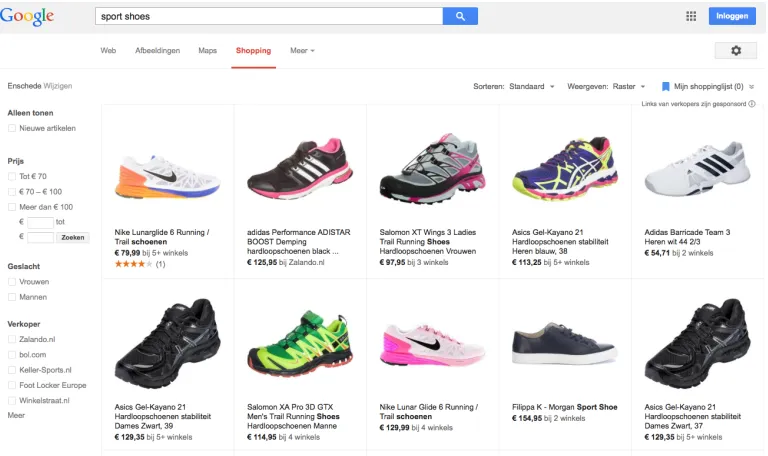768x456 pixels.
Task: Click Asics Gel-Kayano Dames Zwart, 37 title
Action: [x=693, y=416]
